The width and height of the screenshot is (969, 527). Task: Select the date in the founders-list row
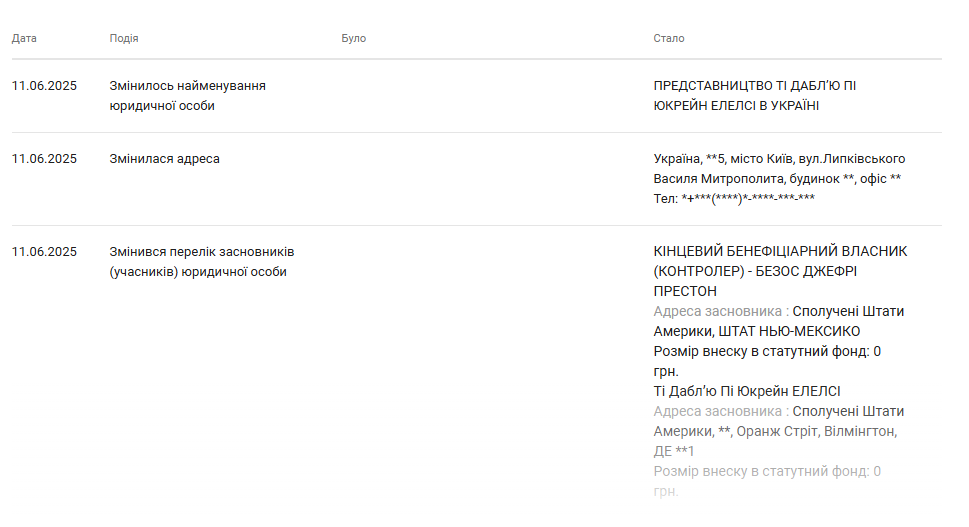point(44,252)
